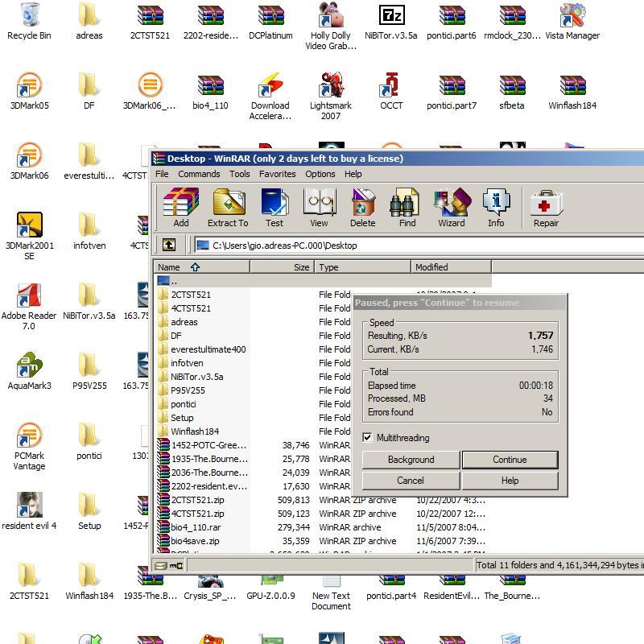Select the Recycle Bin desktop icon
This screenshot has height=644, width=644.
29,22
